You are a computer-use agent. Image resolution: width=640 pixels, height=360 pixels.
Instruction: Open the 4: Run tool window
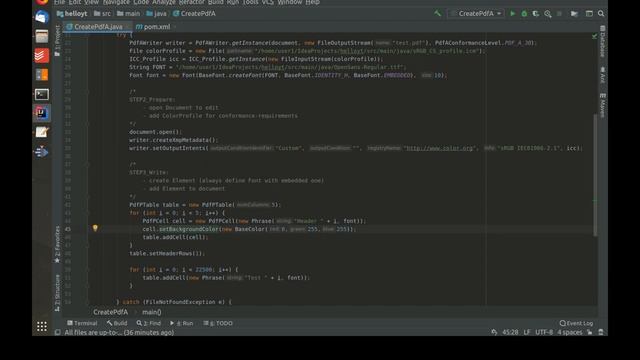point(182,323)
